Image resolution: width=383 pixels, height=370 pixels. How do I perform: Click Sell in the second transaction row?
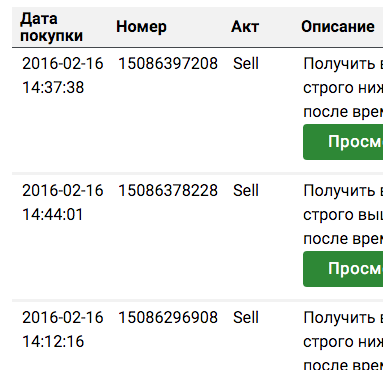pos(246,191)
